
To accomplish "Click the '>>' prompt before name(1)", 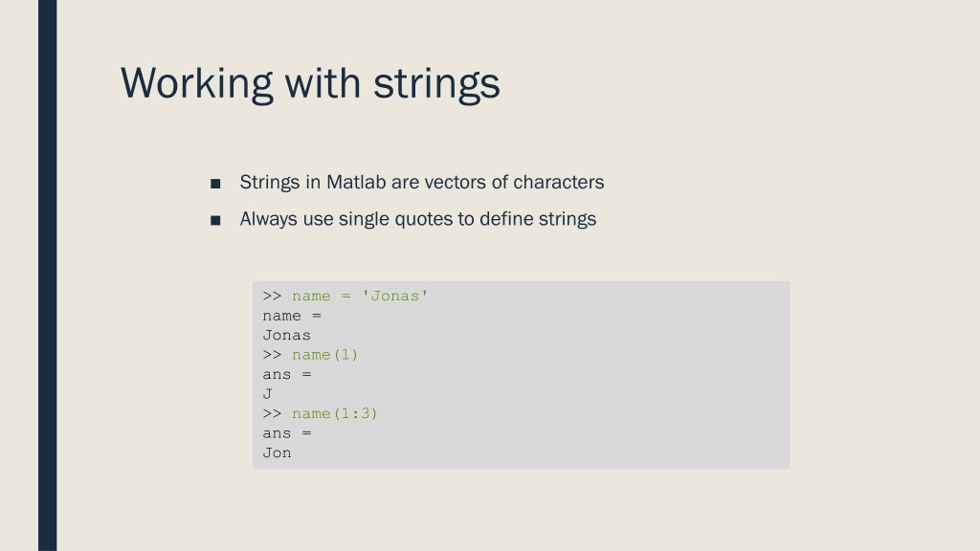I will pos(272,355).
